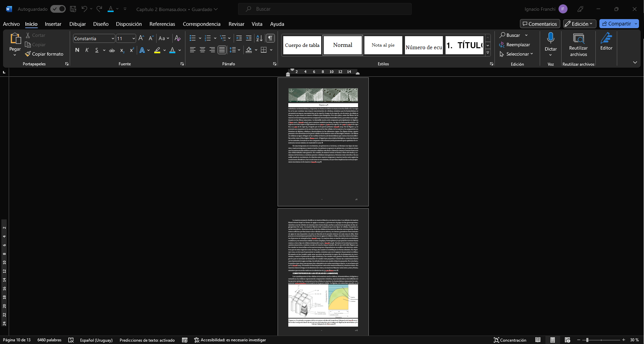Viewport: 644px width, 344px height.
Task: Apply the font color
Action: pyautogui.click(x=172, y=50)
